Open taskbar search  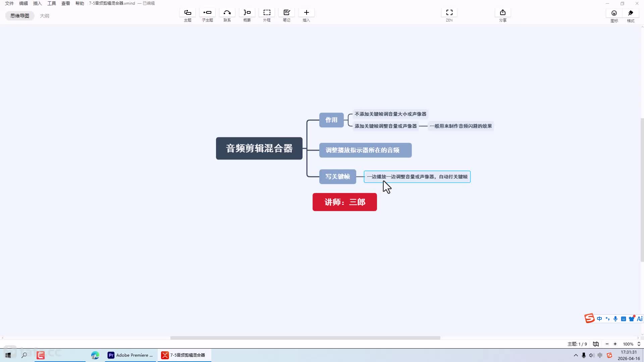tap(24, 355)
